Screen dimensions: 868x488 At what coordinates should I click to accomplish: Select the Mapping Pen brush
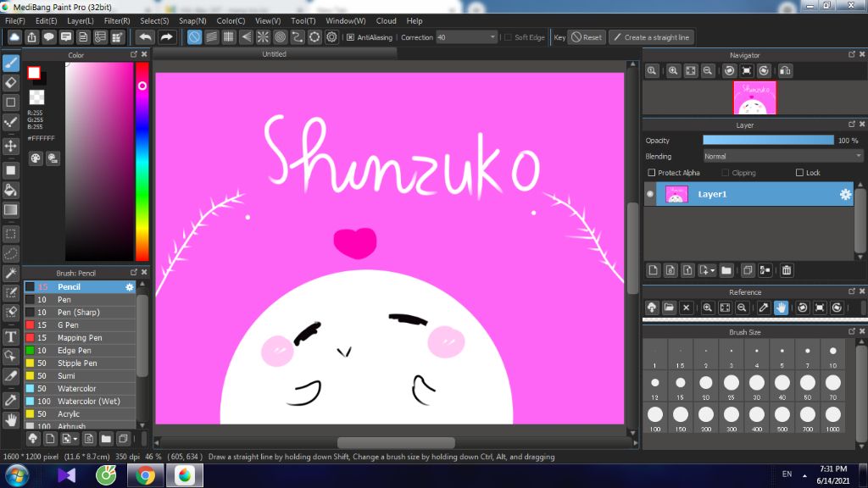click(79, 337)
